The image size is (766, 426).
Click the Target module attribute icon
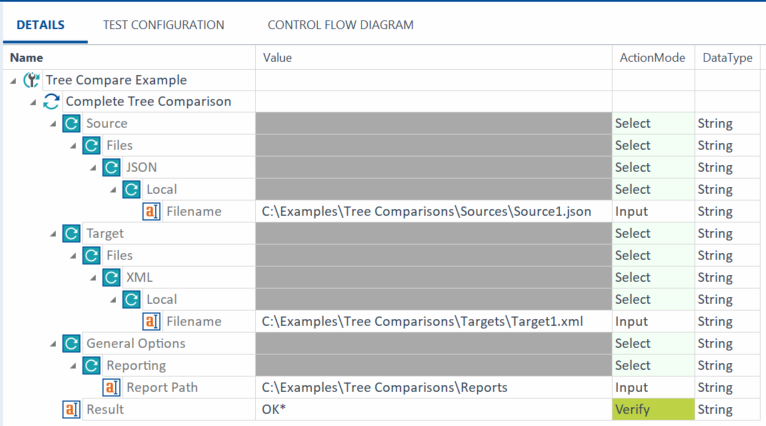(71, 234)
